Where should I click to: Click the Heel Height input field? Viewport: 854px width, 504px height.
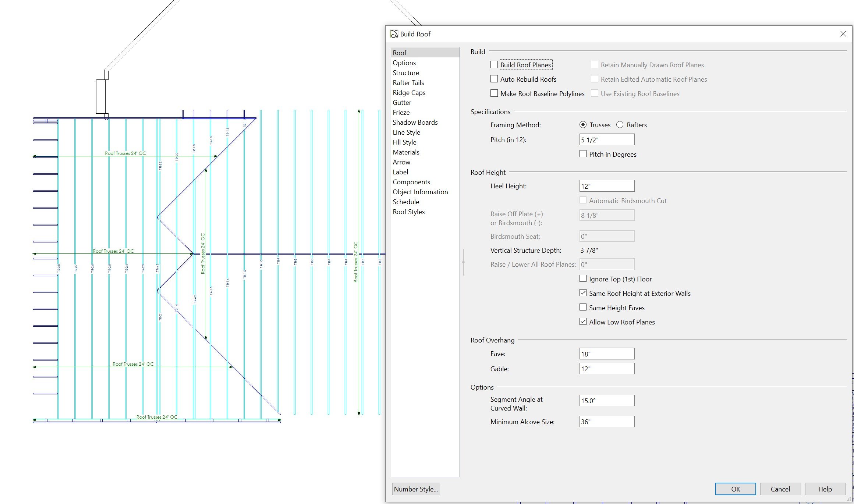tap(606, 186)
